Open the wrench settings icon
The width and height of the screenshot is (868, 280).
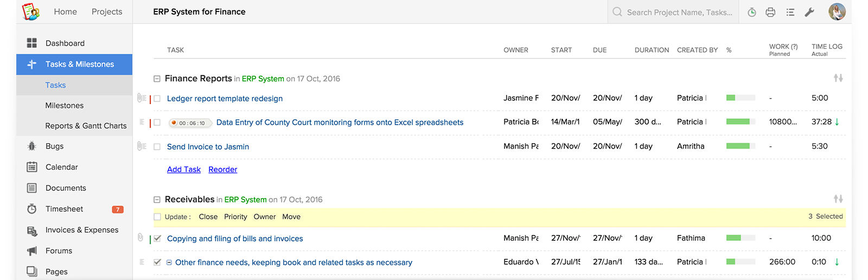coord(809,12)
